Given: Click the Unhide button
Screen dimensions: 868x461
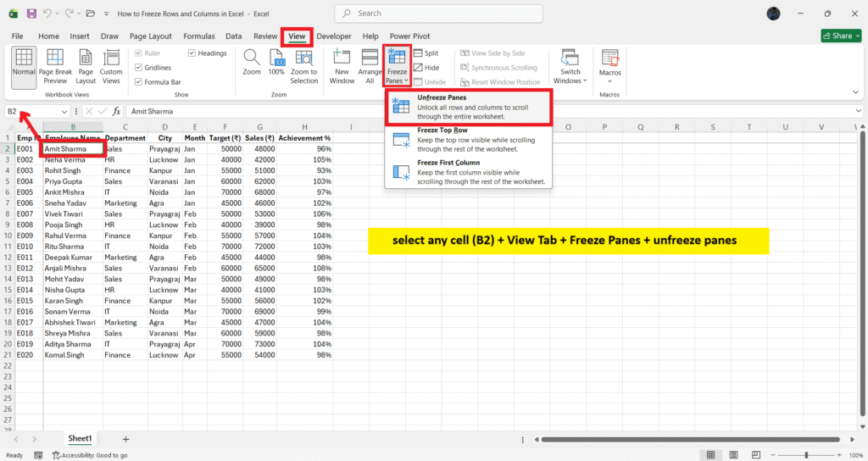Looking at the screenshot, I should coord(430,82).
